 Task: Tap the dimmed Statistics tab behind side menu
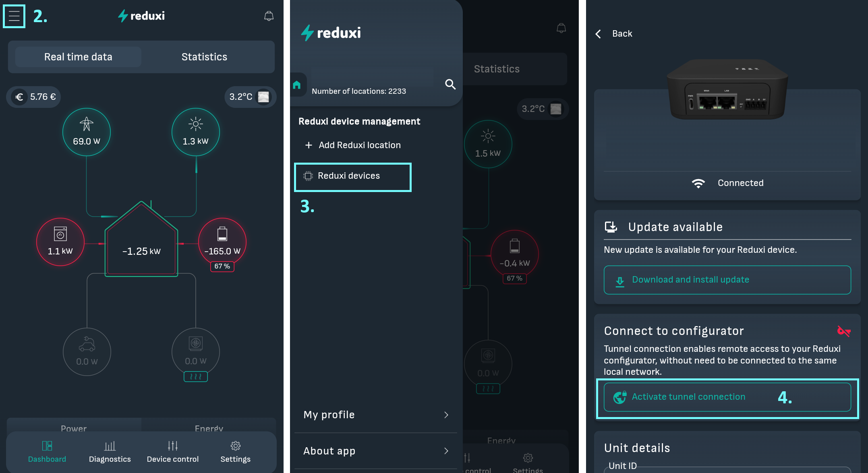coord(497,69)
